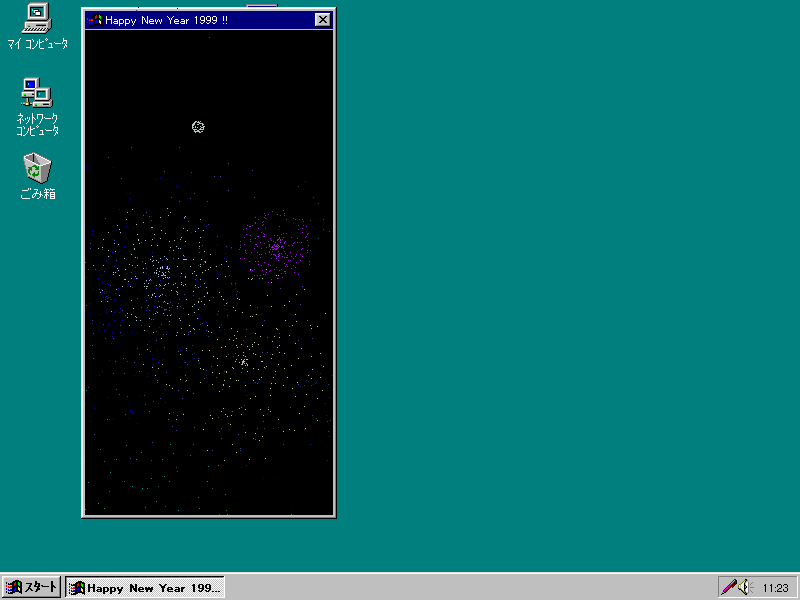Image resolution: width=800 pixels, height=600 pixels.
Task: Open the speaker volume tray icon
Action: click(745, 587)
